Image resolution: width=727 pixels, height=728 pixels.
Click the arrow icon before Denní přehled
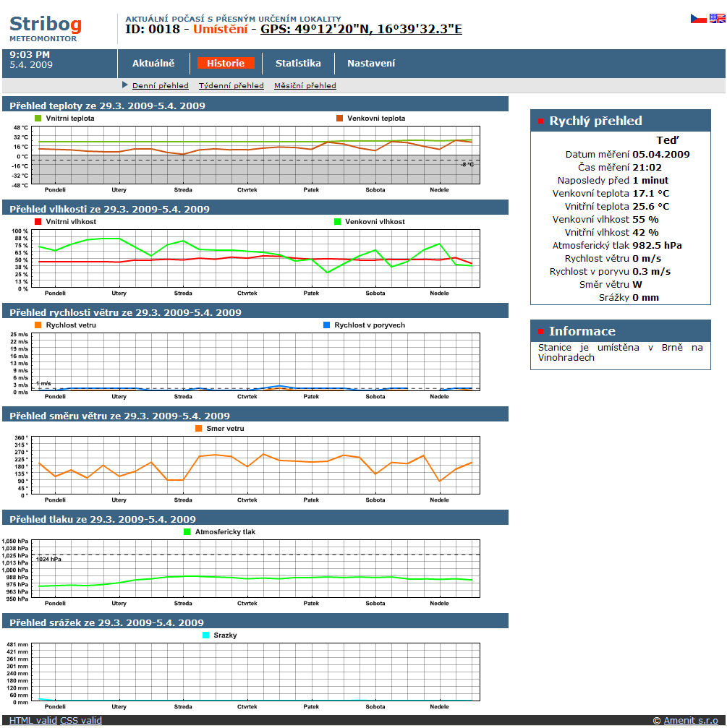125,85
